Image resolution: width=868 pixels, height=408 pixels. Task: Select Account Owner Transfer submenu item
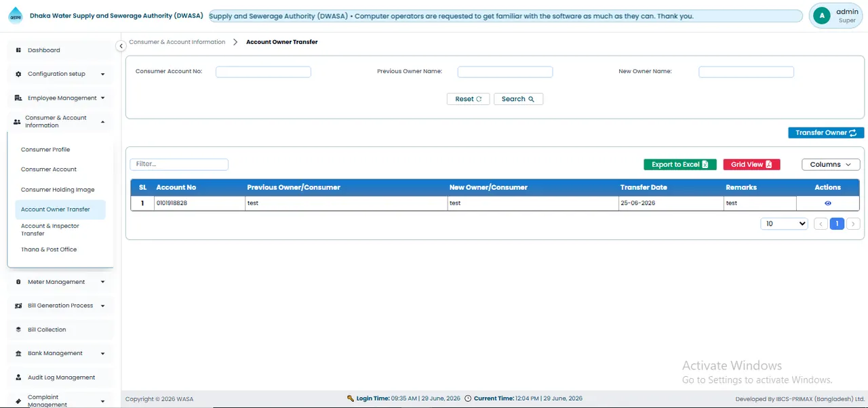60,209
